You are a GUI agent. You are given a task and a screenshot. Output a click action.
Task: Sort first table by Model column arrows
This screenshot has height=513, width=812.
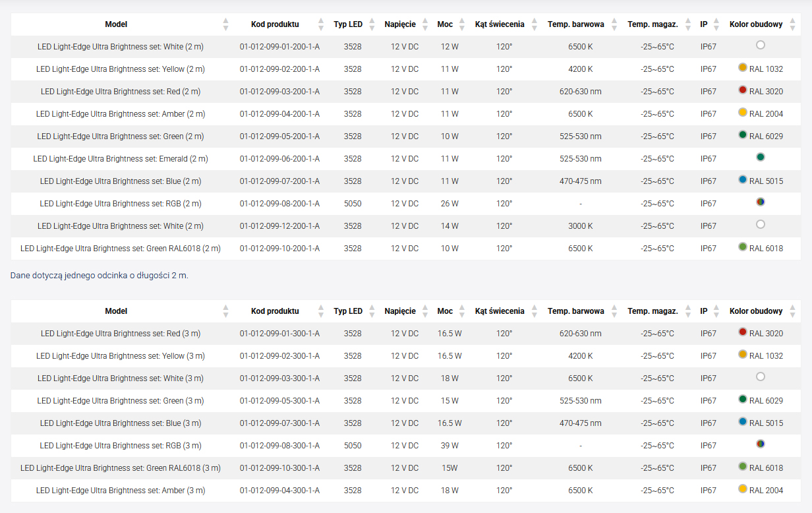tap(226, 24)
